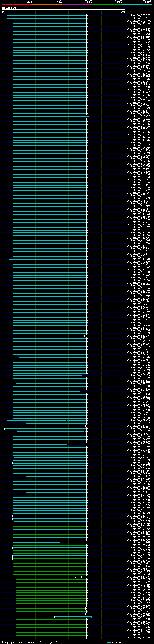The width and height of the screenshot is (154, 644).
Task: Click the UniRef100_B1A936 entry
Action: pyautogui.click(x=138, y=45)
